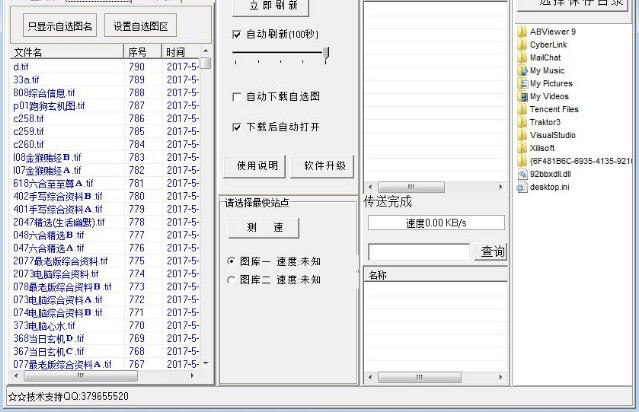Select file p01跑狗玄机图.tif
Screen dimensions: 639x412
(x=49, y=106)
